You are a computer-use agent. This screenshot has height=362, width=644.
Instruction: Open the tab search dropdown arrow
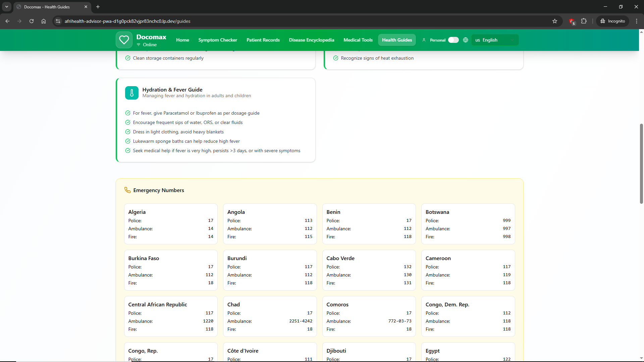click(x=7, y=7)
